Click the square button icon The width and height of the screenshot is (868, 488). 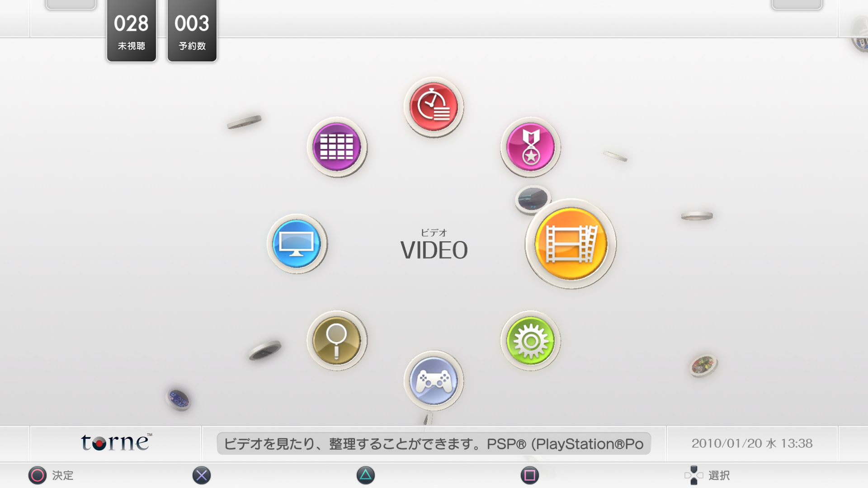point(530,475)
